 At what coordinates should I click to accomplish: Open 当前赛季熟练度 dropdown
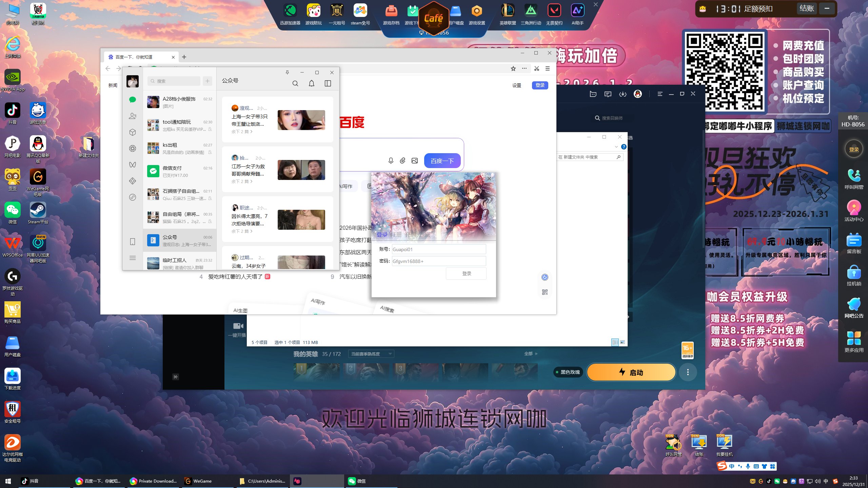click(371, 354)
